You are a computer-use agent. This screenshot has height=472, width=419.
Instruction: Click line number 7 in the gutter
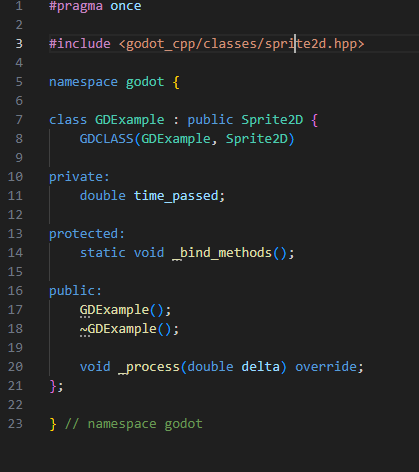pos(19,120)
